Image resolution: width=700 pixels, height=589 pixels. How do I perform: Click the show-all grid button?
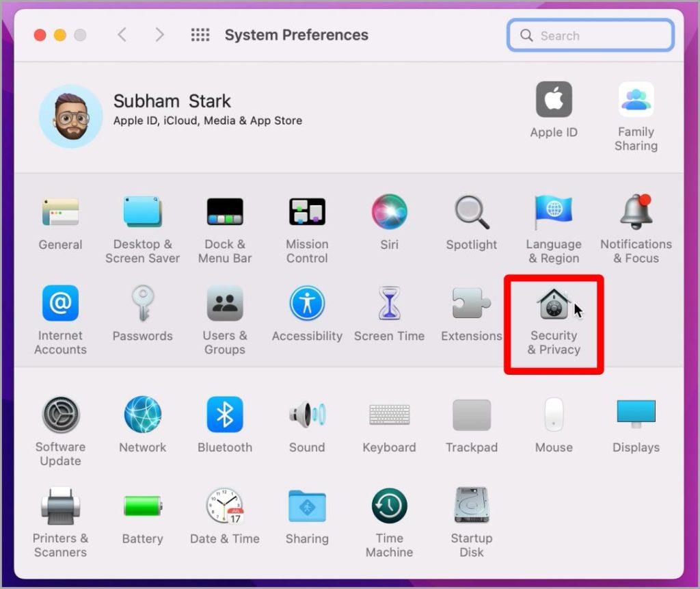click(200, 34)
